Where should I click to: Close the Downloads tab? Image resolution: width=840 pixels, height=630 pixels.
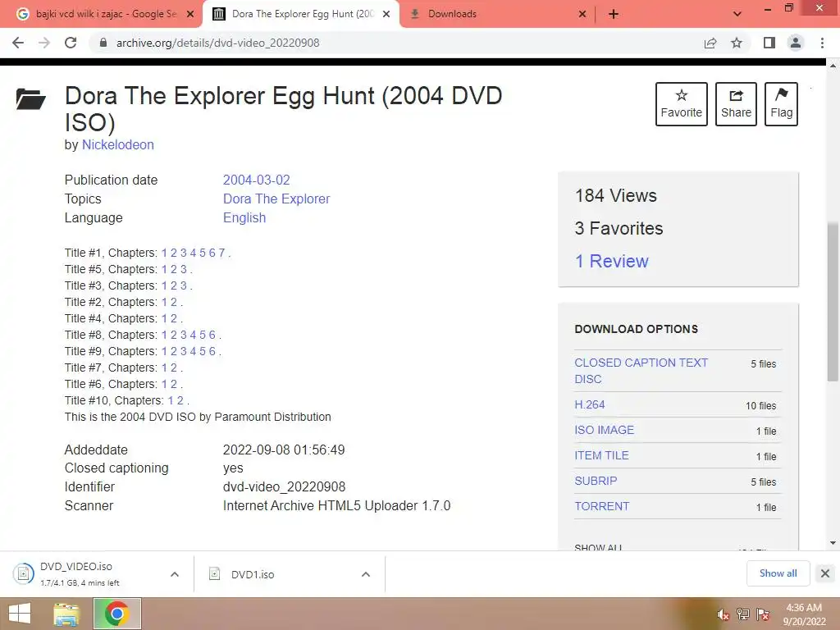(583, 14)
